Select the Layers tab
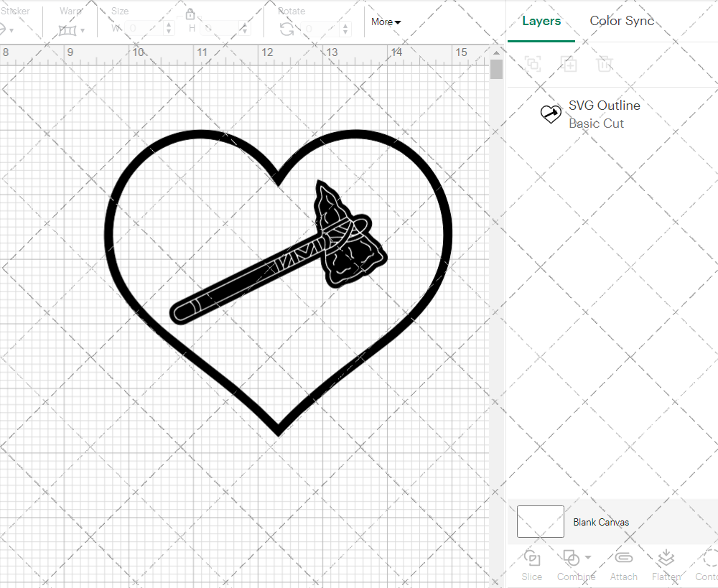Viewport: 718px width, 588px height. [x=541, y=21]
